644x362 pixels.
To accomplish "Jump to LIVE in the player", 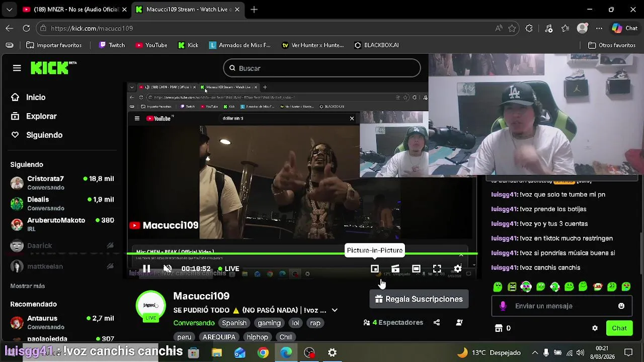I will [229, 268].
